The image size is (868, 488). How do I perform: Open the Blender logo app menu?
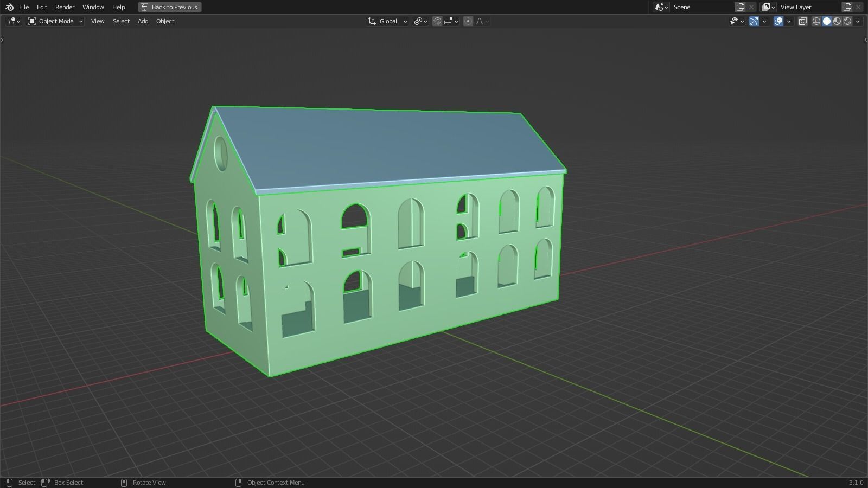pos(9,7)
